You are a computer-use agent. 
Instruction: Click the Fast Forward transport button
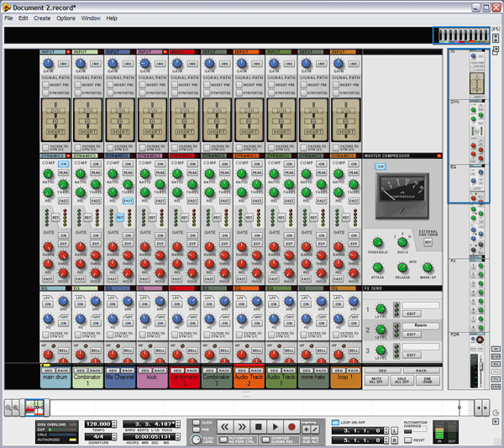tap(242, 428)
